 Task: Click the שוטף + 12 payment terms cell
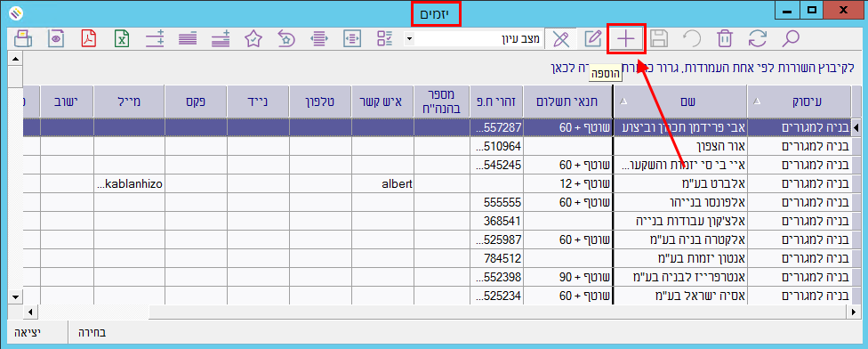(x=567, y=184)
